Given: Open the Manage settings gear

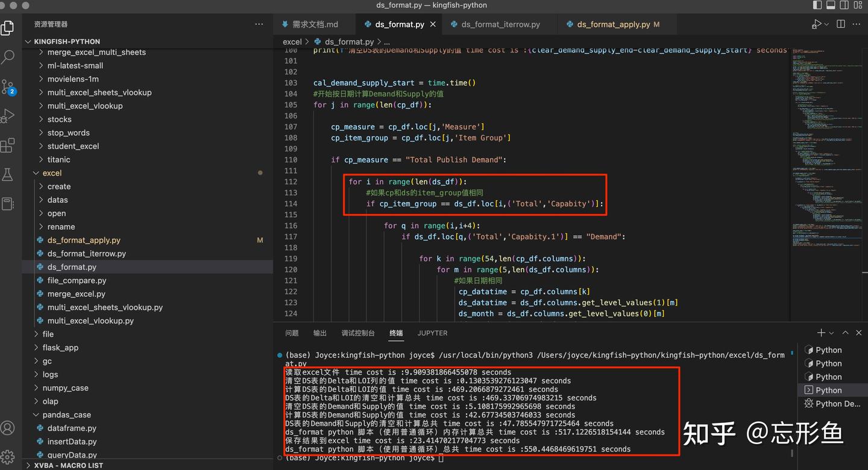Looking at the screenshot, I should 8,457.
